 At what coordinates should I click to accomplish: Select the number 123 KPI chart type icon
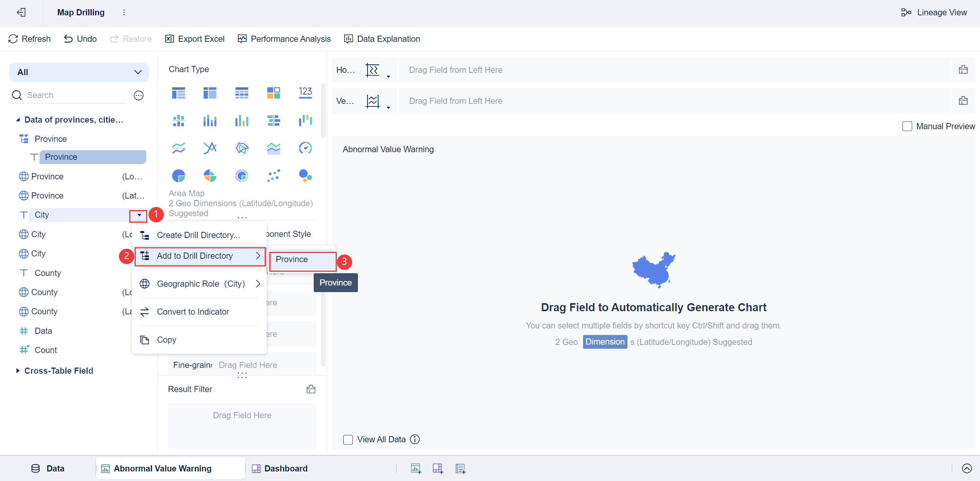[305, 92]
